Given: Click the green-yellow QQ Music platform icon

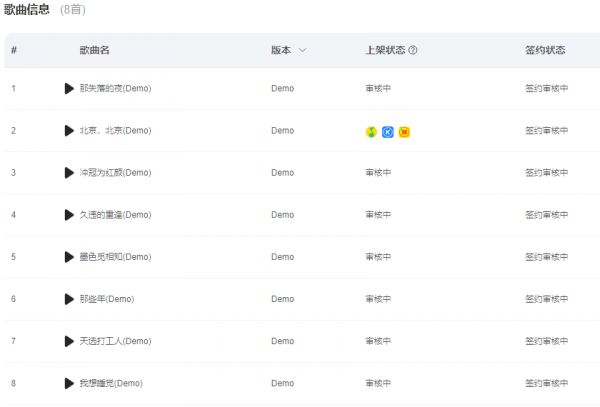Looking at the screenshot, I should click(372, 131).
